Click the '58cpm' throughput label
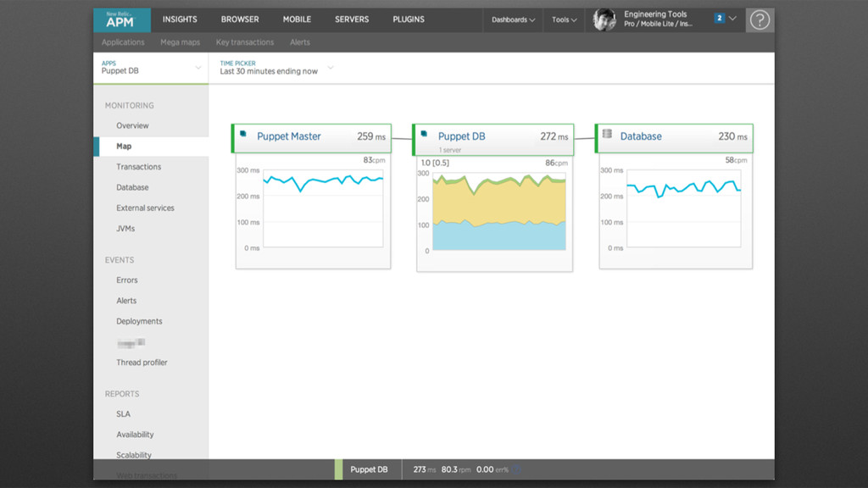The width and height of the screenshot is (868, 488). pos(736,160)
